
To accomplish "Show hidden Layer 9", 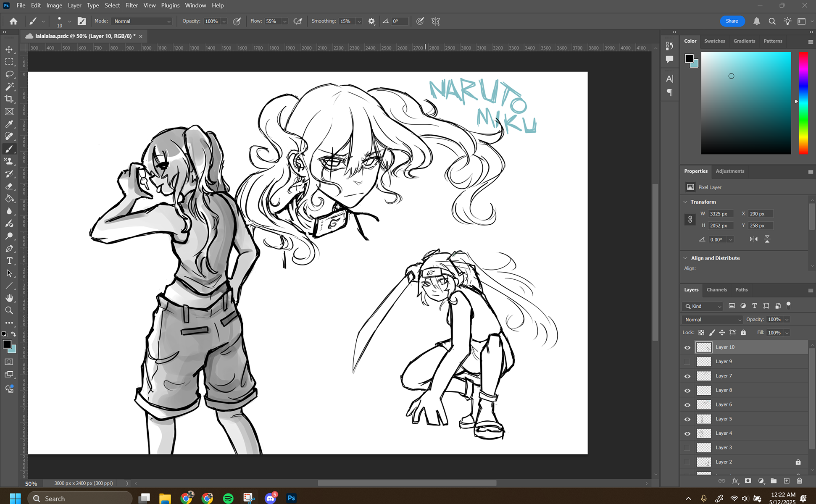I will 687,362.
